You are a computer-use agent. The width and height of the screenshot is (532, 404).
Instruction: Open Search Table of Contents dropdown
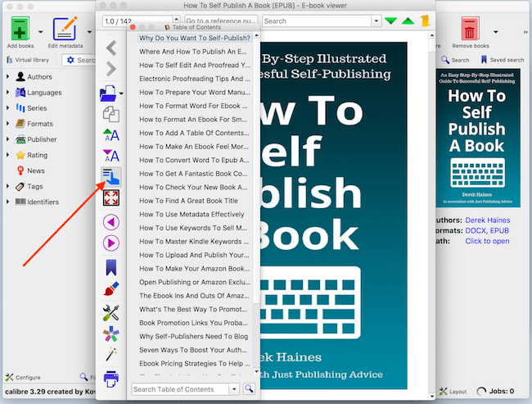click(236, 389)
